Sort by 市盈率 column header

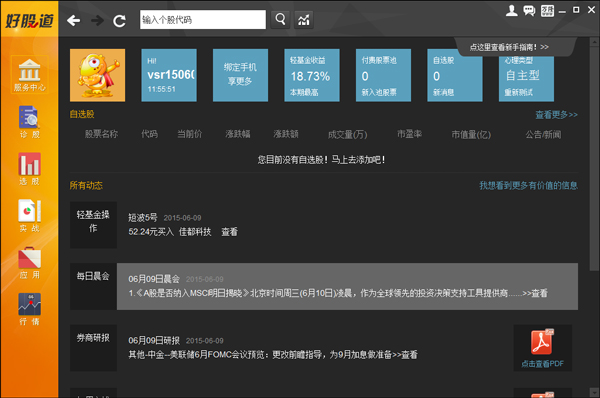pos(409,134)
